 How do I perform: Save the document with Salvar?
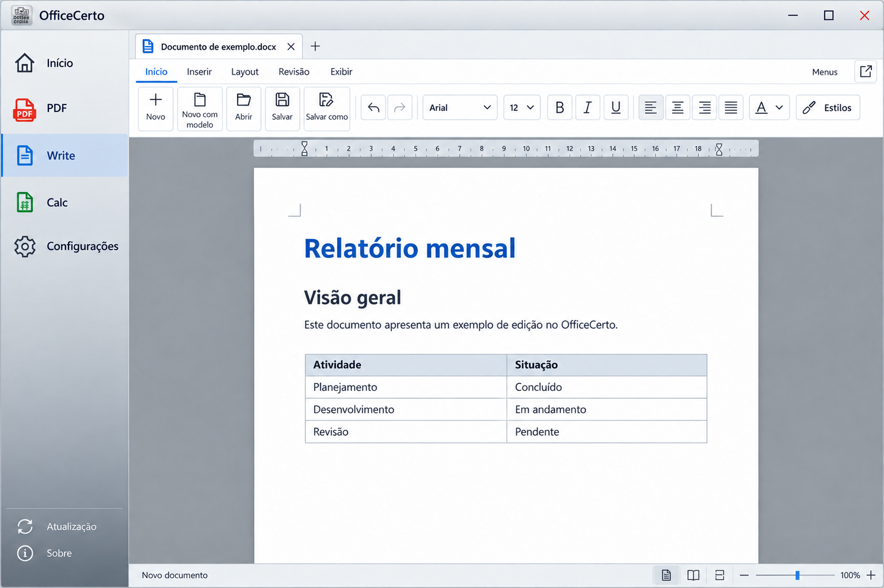[282, 108]
